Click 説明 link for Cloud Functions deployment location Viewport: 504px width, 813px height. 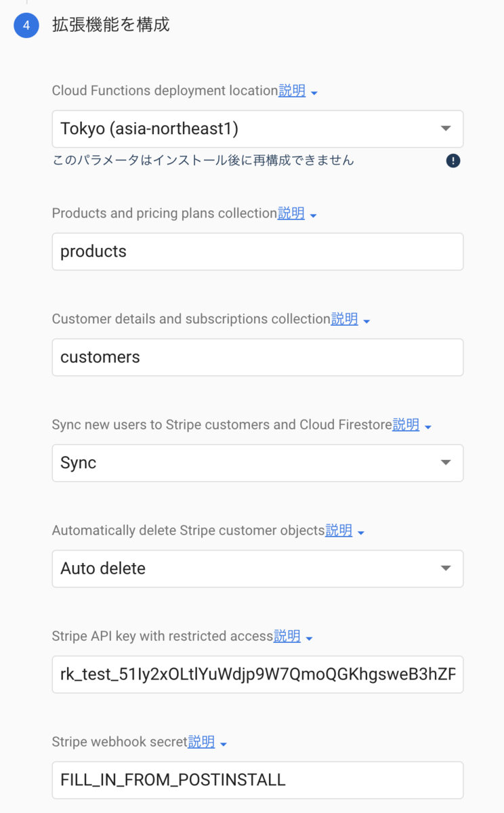(292, 91)
